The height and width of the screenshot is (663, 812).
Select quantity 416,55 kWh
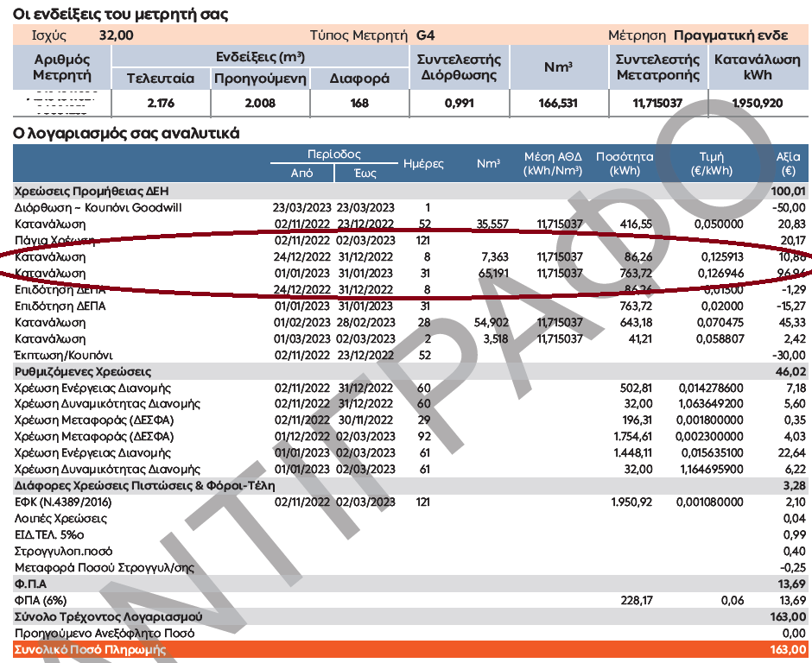636,224
